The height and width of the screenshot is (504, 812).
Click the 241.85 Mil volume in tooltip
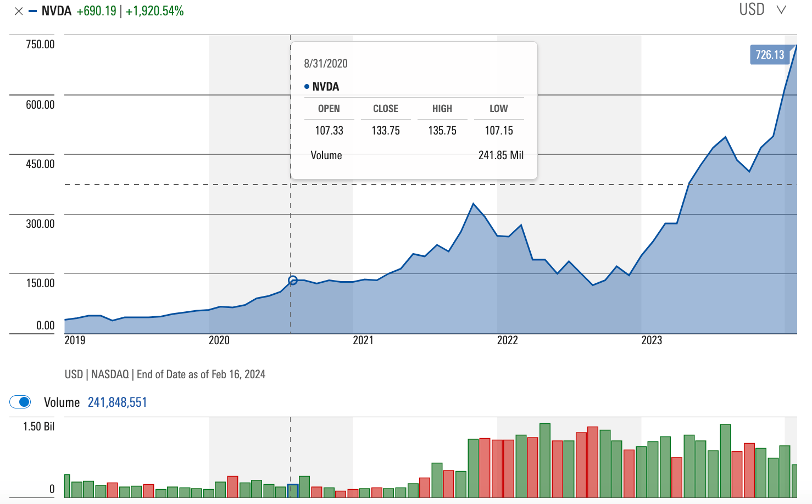coord(500,155)
